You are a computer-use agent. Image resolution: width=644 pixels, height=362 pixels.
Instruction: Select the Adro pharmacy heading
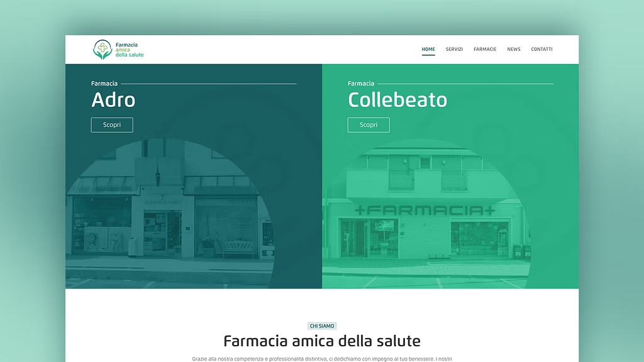point(113,100)
